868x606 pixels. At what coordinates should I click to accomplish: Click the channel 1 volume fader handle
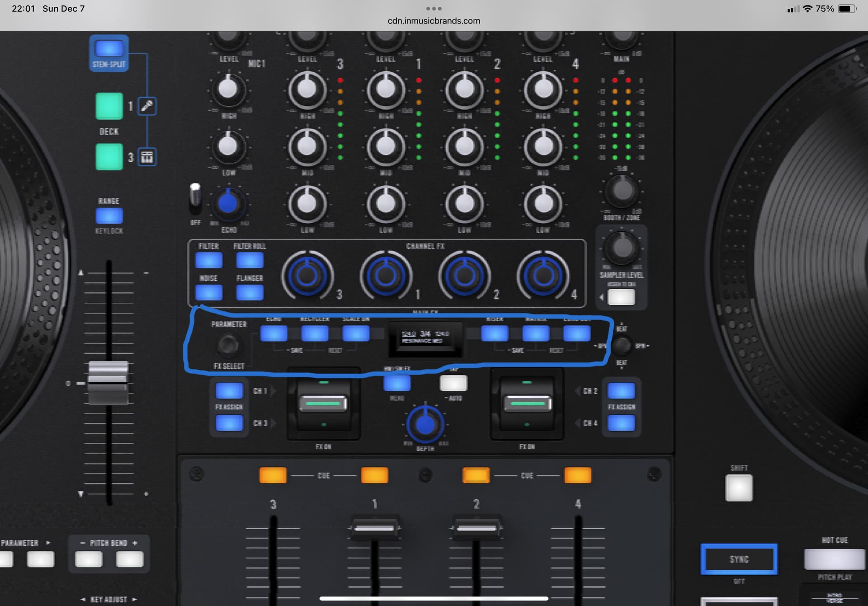374,527
